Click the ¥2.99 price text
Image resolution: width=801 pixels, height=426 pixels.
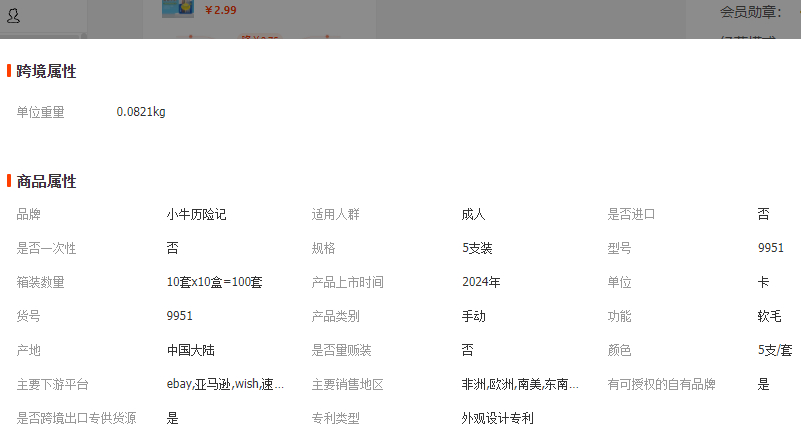tap(221, 10)
